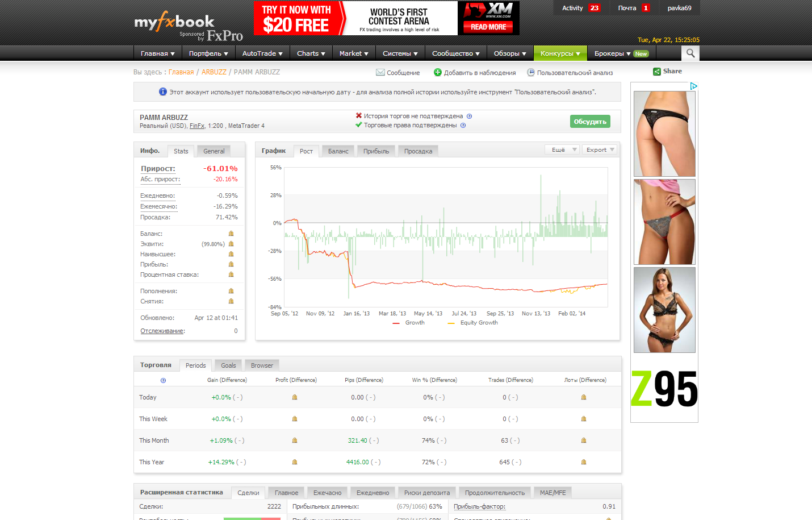
Task: Click the ad choices icon above banner
Action: coord(693,86)
